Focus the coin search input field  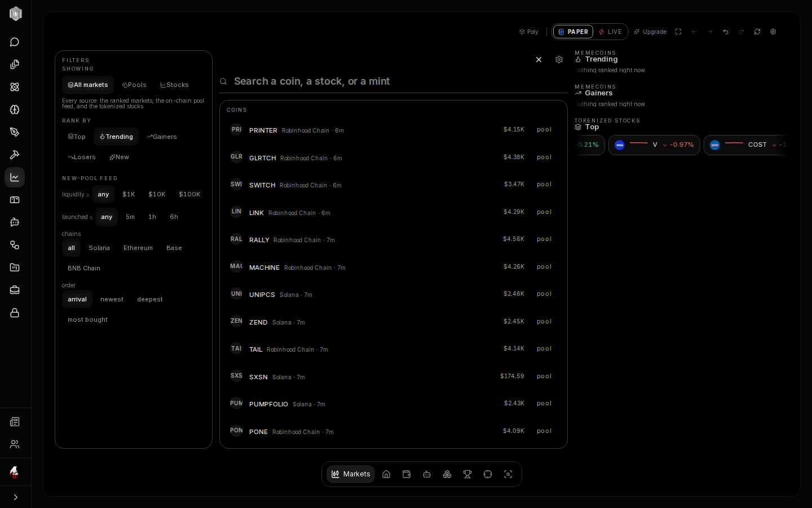click(394, 81)
